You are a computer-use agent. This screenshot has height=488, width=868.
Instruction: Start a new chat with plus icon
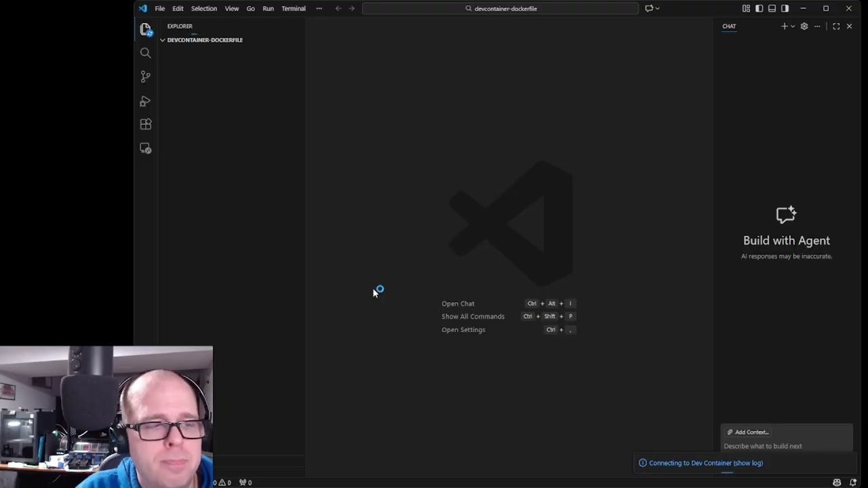coord(785,26)
